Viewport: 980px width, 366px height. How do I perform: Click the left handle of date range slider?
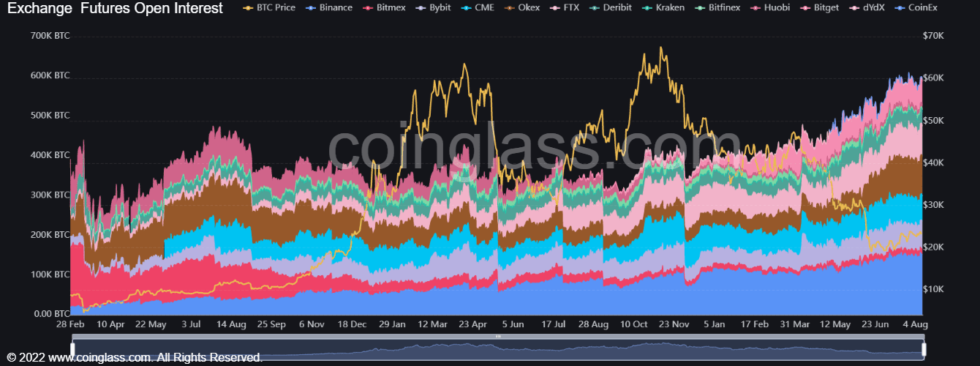click(72, 350)
